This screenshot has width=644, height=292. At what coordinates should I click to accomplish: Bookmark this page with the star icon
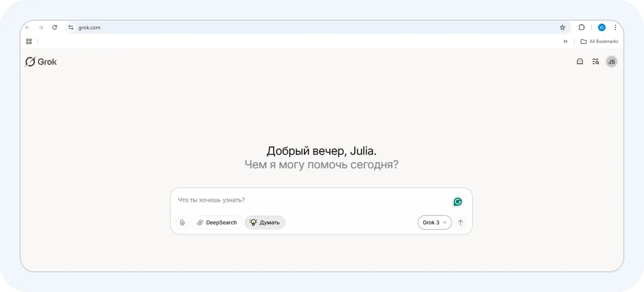click(x=562, y=27)
